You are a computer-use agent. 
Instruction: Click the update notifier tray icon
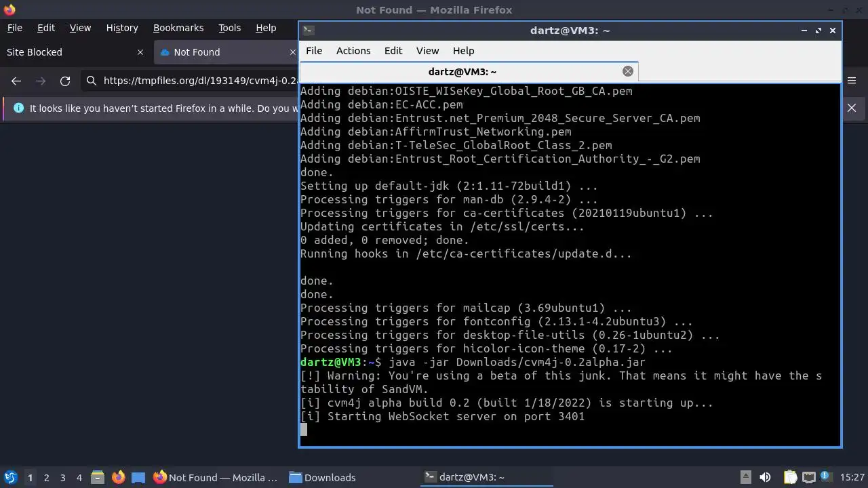coord(827,477)
